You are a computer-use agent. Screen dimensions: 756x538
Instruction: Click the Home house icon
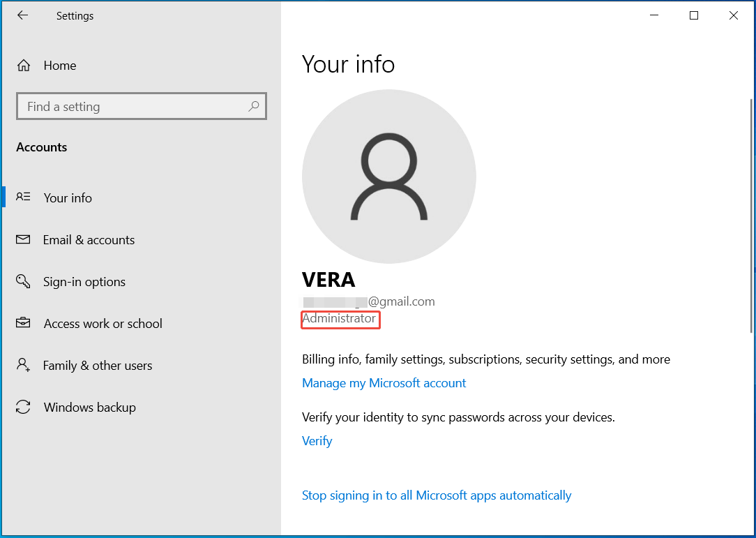click(x=23, y=65)
